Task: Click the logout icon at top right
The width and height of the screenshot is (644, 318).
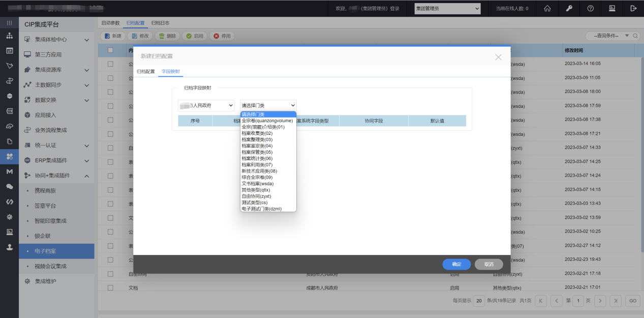Action: 633,8
